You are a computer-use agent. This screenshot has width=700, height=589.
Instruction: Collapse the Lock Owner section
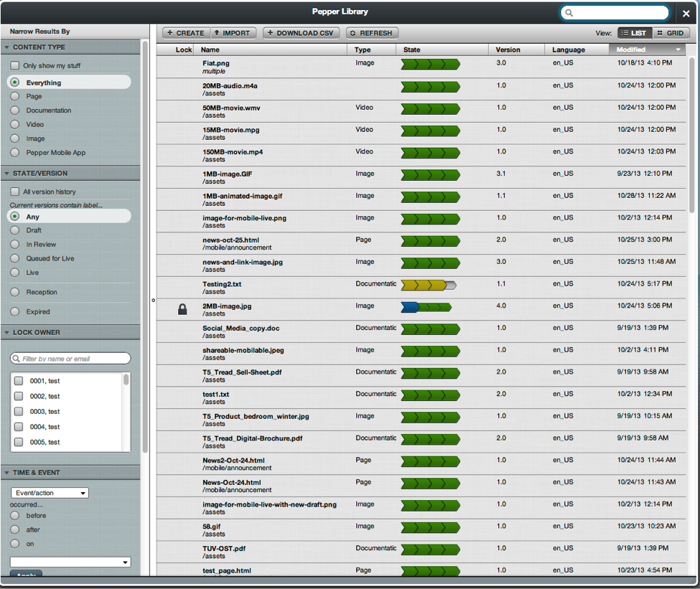pyautogui.click(x=7, y=332)
